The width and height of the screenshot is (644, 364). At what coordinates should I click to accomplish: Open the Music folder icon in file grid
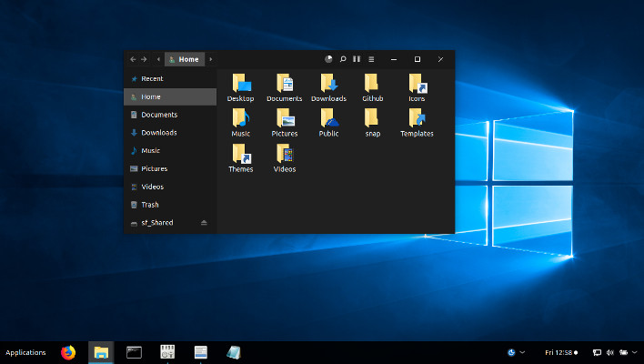click(241, 123)
